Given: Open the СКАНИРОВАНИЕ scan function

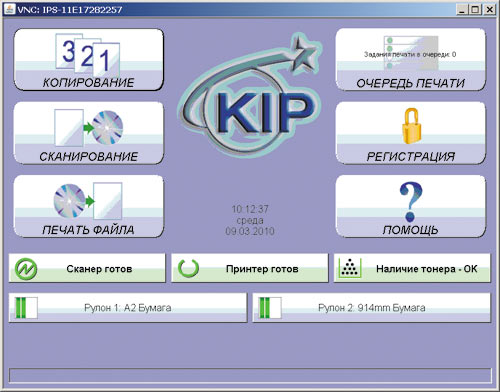Looking at the screenshot, I should click(89, 133).
